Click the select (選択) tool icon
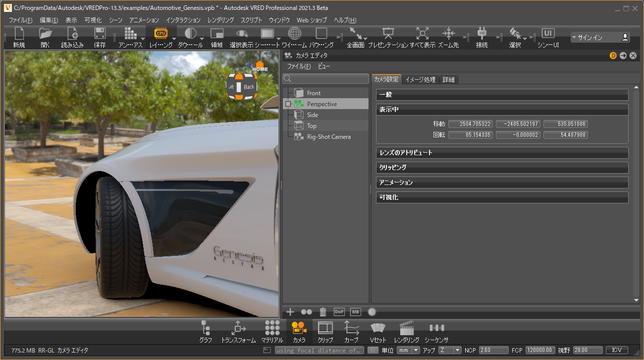644x360 pixels. tap(515, 34)
